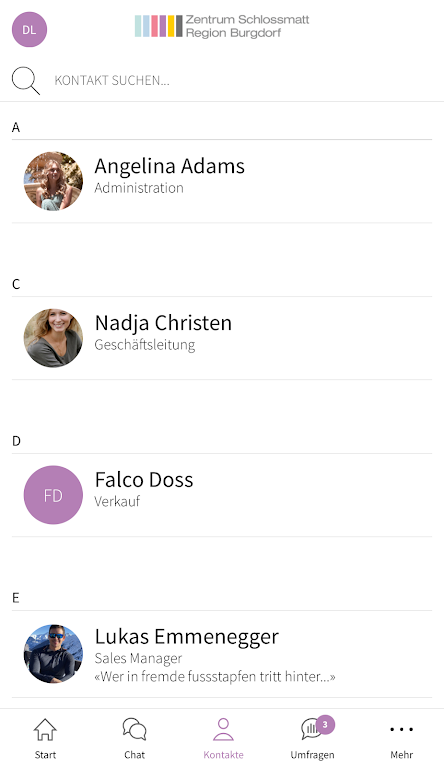The image size is (444, 768).
Task: Click Nadja Christen profile photo
Action: pos(53,338)
